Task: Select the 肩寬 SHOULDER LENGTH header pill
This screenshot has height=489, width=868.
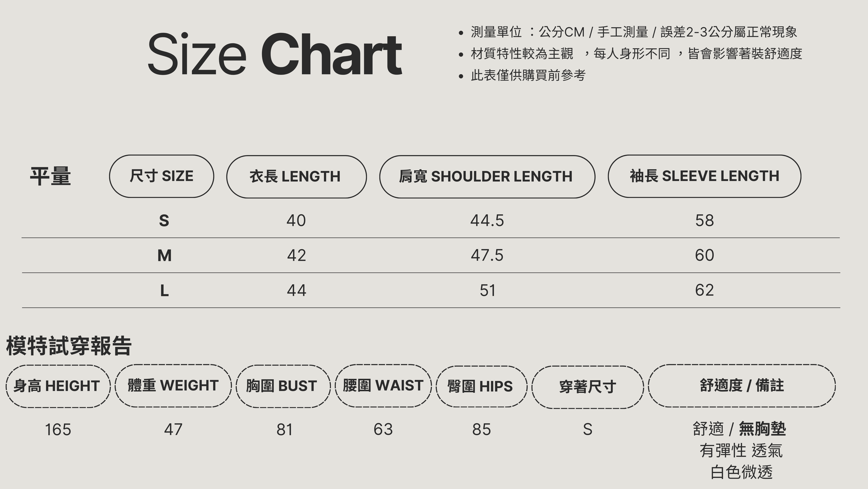Action: point(487,177)
